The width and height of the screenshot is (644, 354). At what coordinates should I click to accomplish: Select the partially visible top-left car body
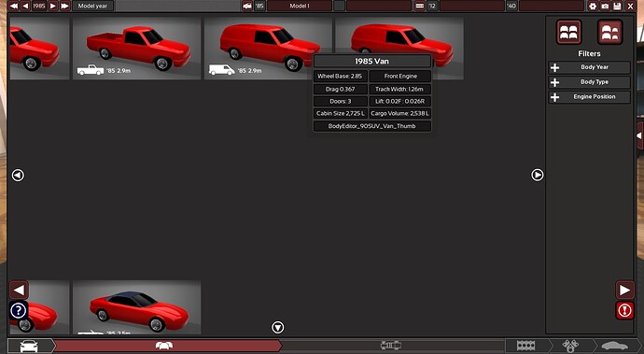pyautogui.click(x=39, y=49)
